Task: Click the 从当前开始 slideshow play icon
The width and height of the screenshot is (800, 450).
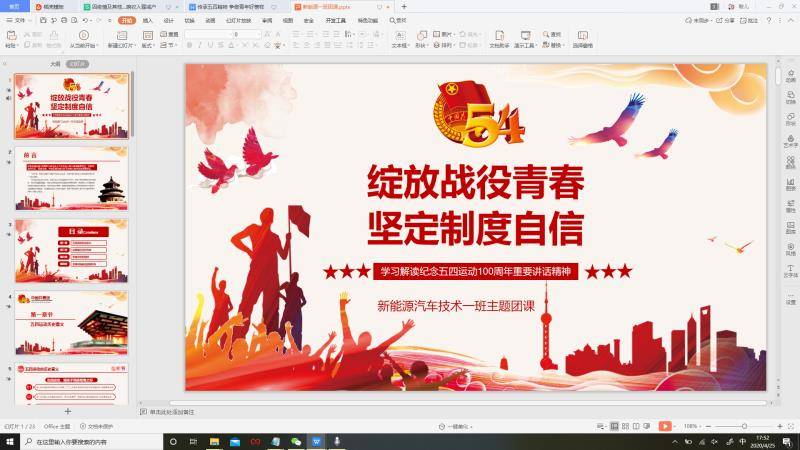Action: click(83, 35)
